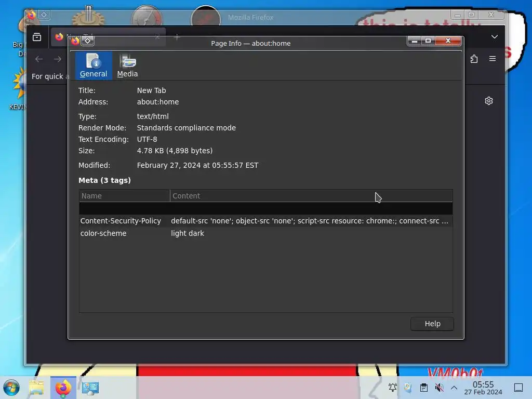
Task: Maximize the Page Info dialog
Action: [428, 41]
